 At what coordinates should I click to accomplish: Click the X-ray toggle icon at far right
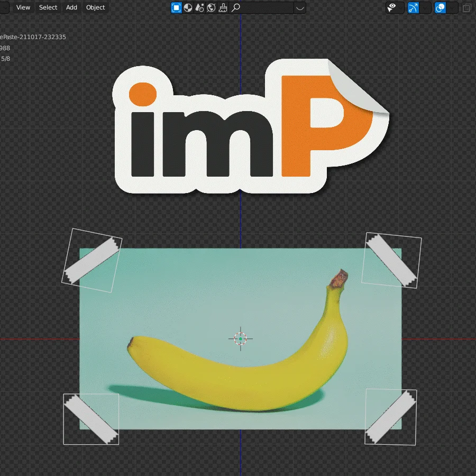[466, 7]
